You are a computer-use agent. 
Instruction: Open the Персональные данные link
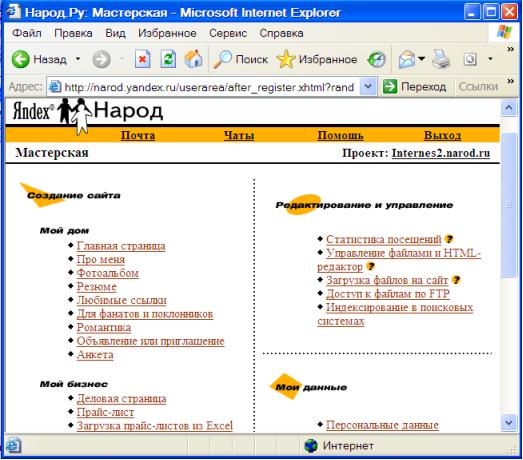[382, 425]
